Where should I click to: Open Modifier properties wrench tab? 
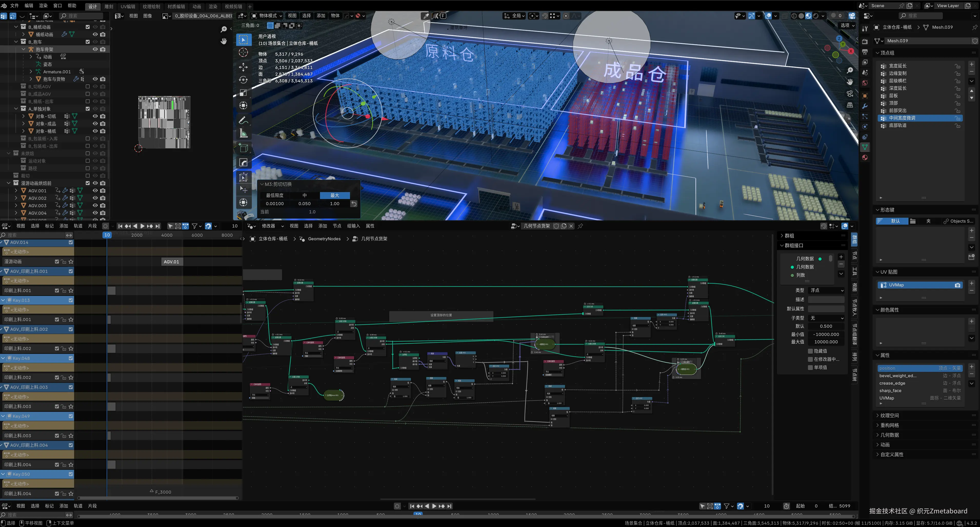[x=865, y=106]
